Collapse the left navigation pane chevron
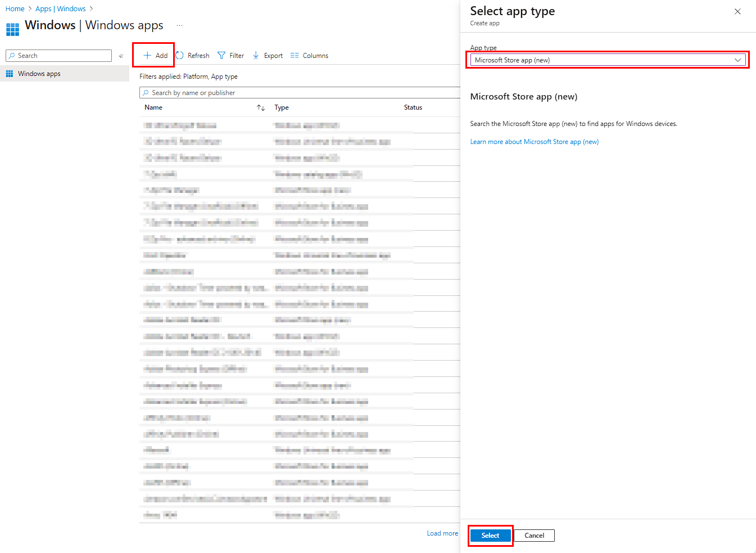This screenshot has height=553, width=756. coord(121,56)
